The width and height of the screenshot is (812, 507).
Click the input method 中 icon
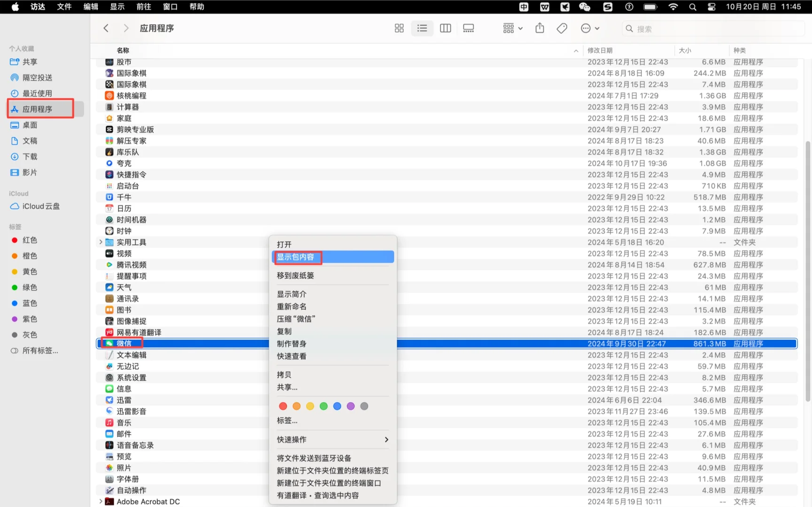[x=524, y=7]
